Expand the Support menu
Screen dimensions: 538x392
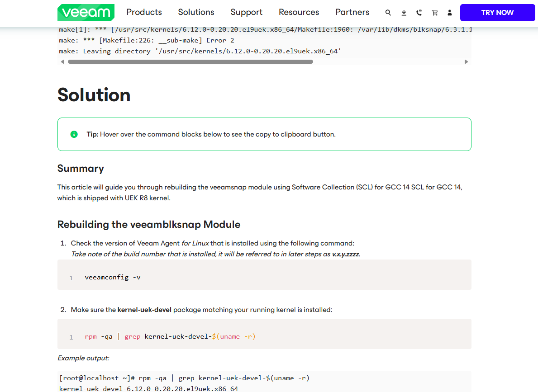(246, 12)
